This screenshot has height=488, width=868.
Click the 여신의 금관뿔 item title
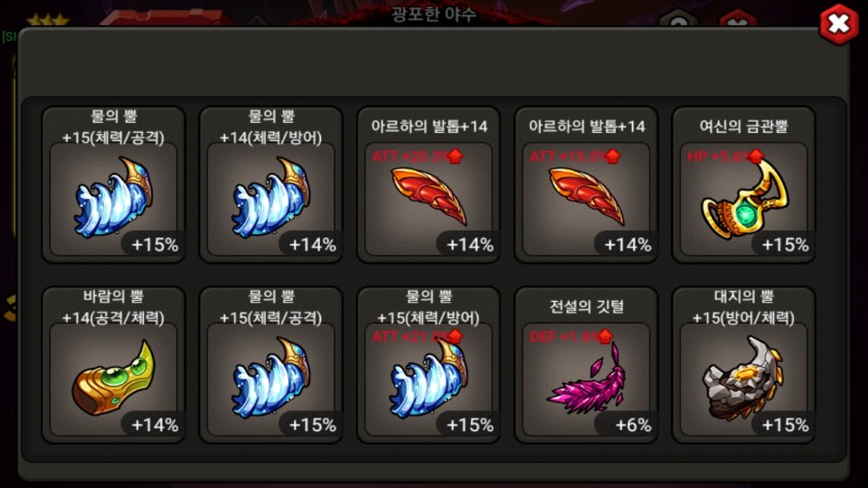pos(743,127)
